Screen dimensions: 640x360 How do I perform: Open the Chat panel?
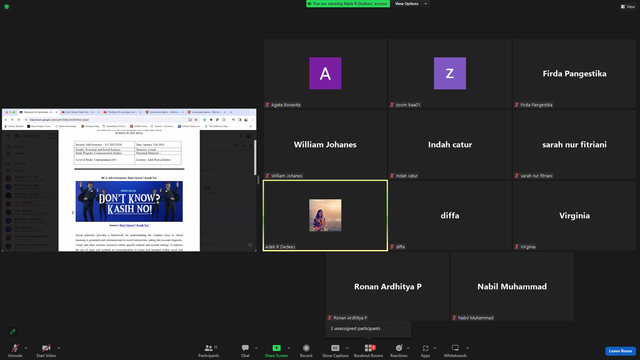point(245,350)
